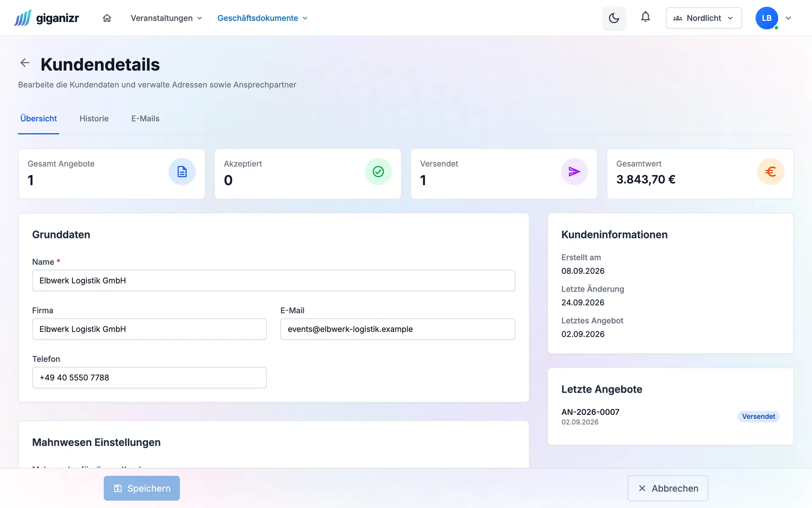812x508 pixels.
Task: Click into the E-Mail input field
Action: (x=398, y=329)
